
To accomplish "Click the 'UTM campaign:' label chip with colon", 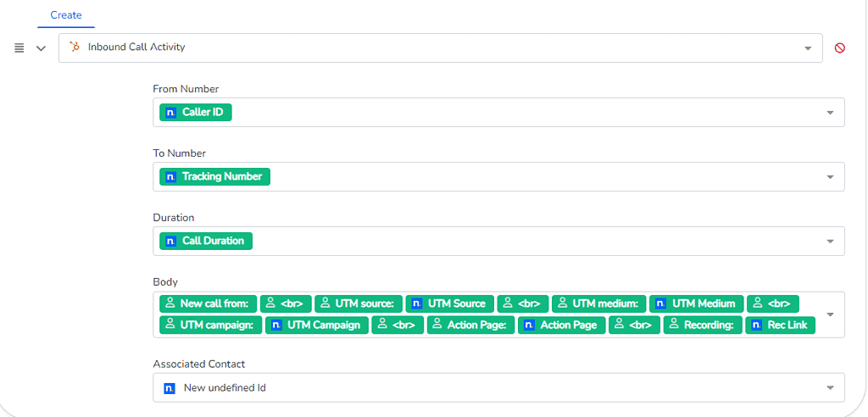I will 211,325.
